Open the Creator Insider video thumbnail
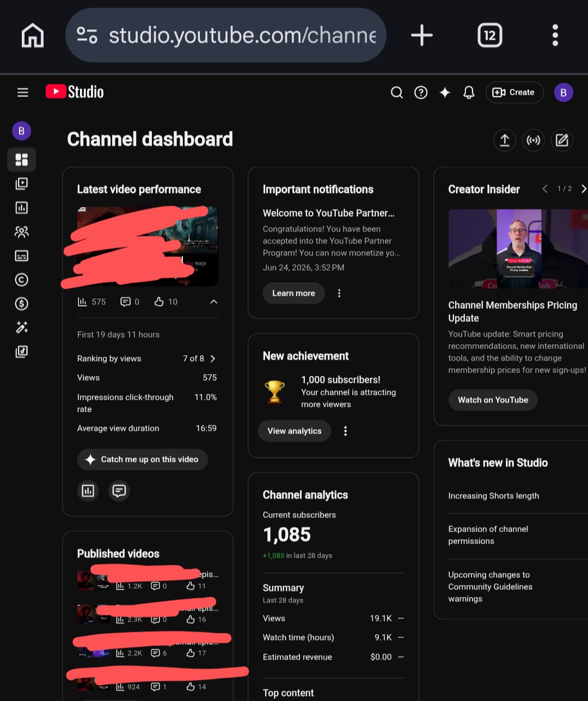588x701 pixels. click(518, 249)
